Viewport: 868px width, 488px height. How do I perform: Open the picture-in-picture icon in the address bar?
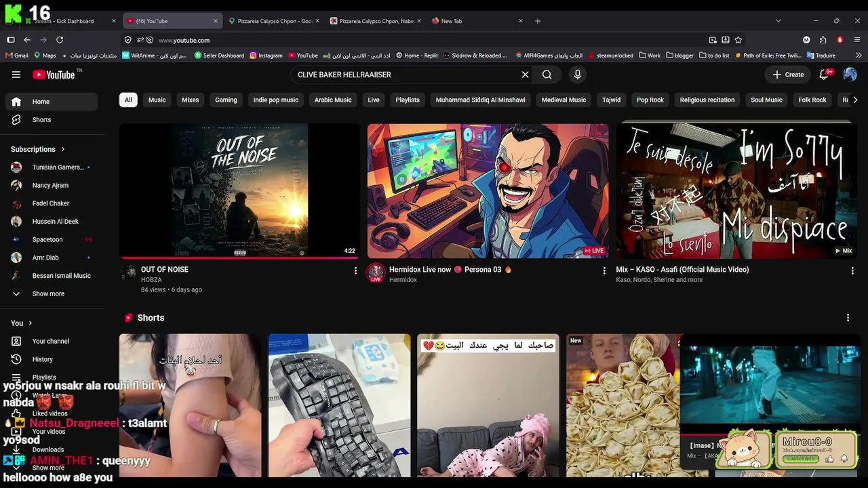[x=713, y=40]
